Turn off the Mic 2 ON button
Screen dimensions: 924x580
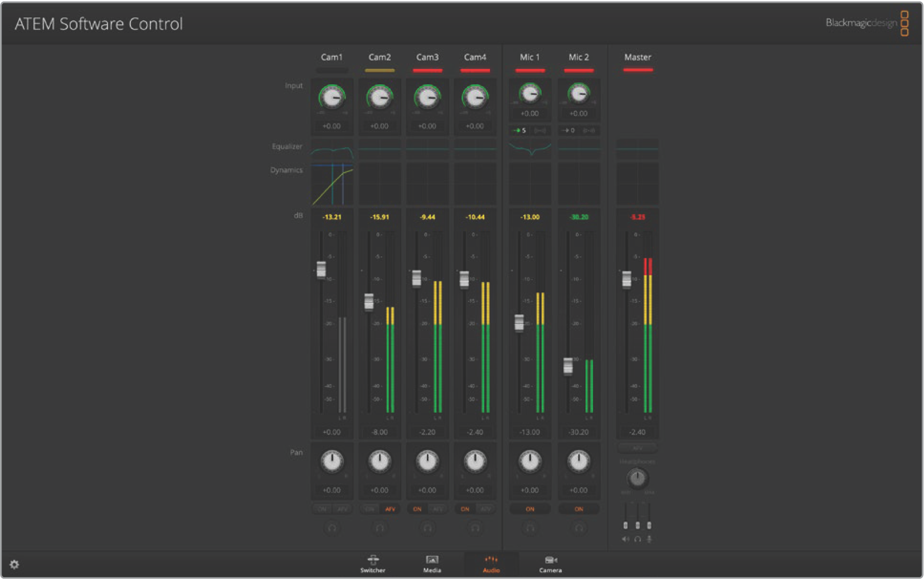click(579, 509)
